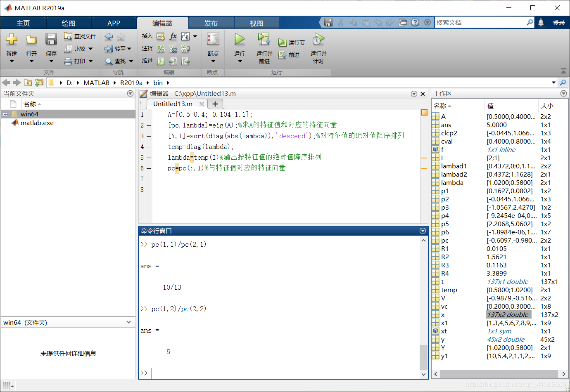570x392 pixels.
Task: Open the address bar path history dropdown
Action: [x=553, y=83]
